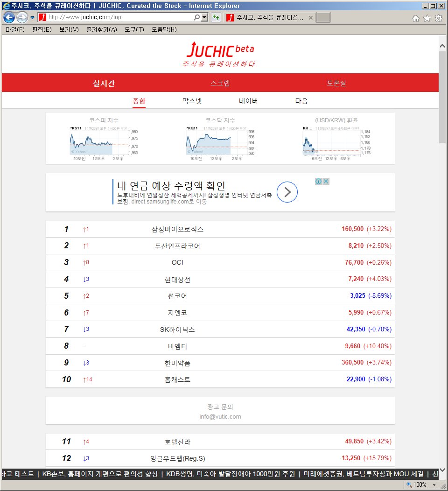448x491 pixels.
Task: Click rank change ↑14 for 홈캐스트
Action: pyautogui.click(x=87, y=379)
